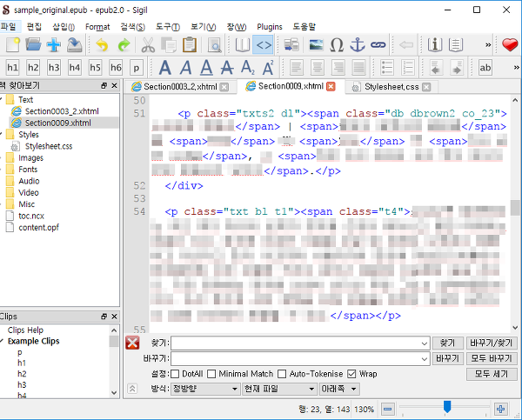This screenshot has width=522, height=420.
Task: Redo the last edit
Action: click(x=124, y=45)
